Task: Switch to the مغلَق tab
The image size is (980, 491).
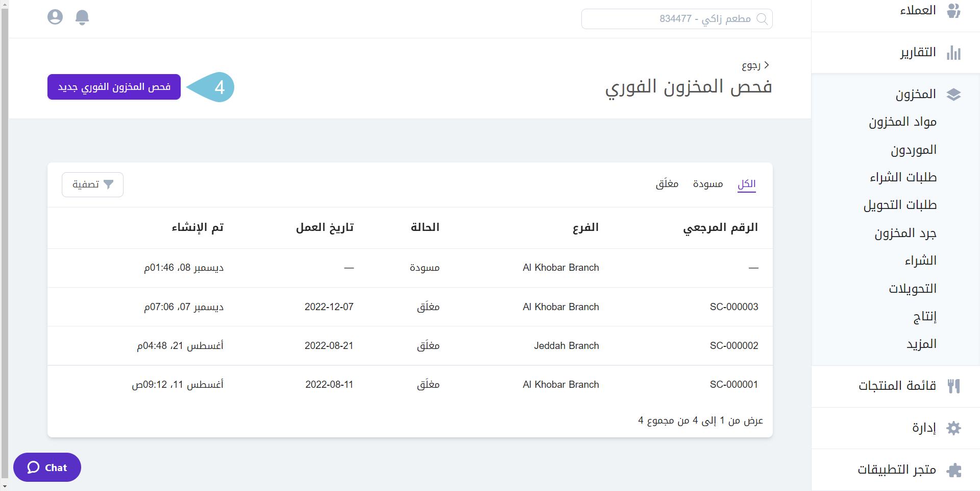Action: [x=667, y=184]
